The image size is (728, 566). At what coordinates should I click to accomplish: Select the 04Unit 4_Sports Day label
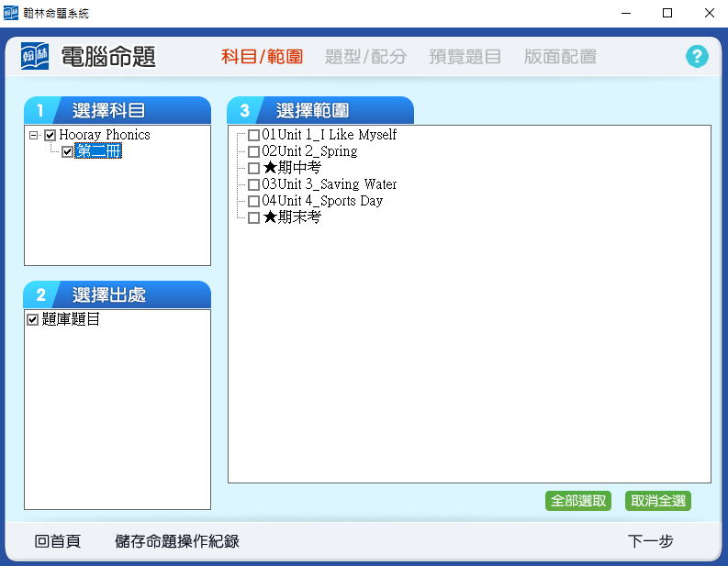[322, 201]
